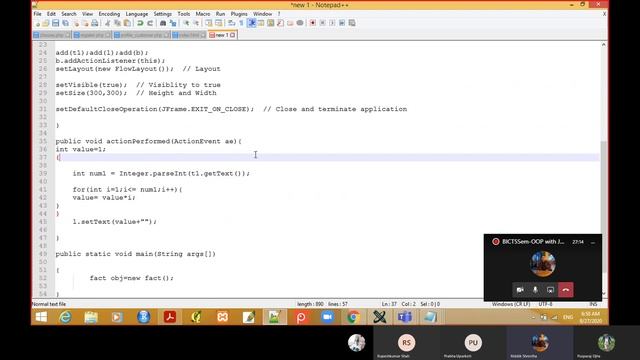Click scrollbar up arrow in editor
The image size is (640, 360).
point(604,44)
